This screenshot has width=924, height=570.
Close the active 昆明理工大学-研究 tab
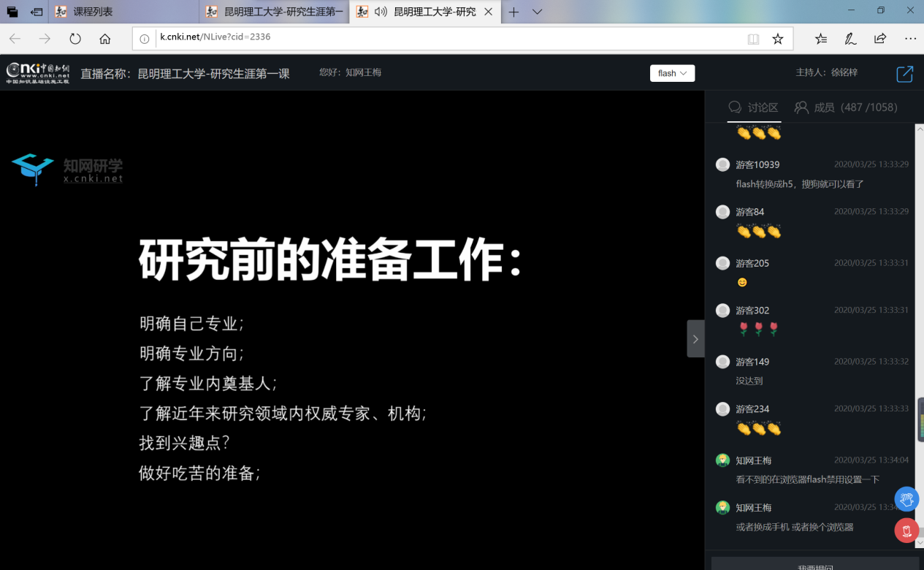(489, 12)
